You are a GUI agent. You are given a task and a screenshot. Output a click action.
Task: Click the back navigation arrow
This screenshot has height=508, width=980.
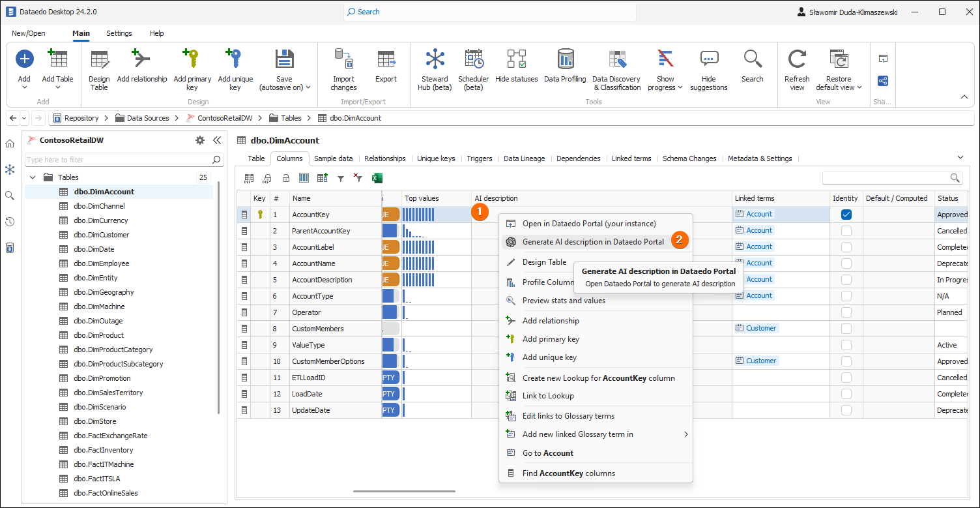13,118
